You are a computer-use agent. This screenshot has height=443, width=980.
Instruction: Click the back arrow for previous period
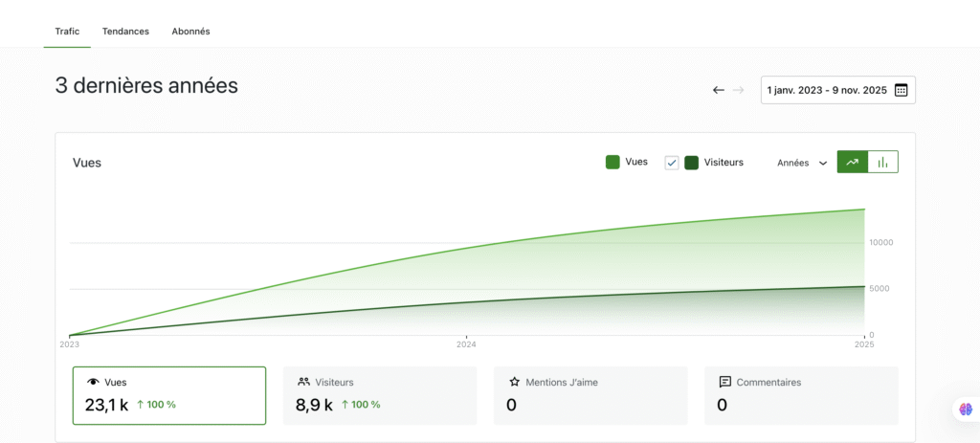tap(718, 90)
